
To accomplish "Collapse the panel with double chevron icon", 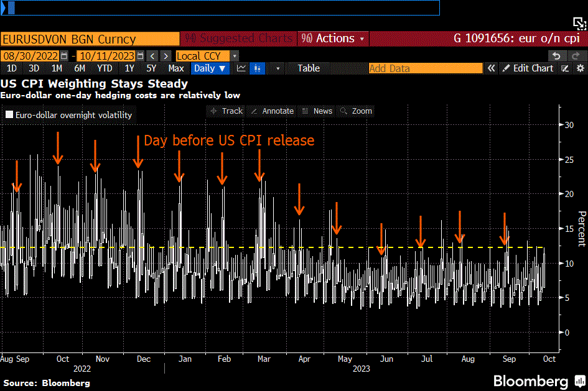I will coord(491,68).
